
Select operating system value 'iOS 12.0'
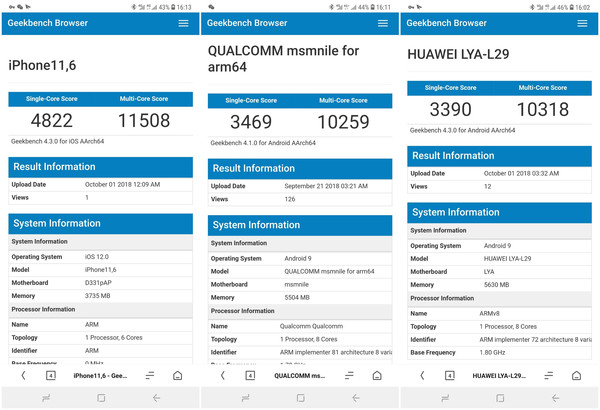point(97,257)
